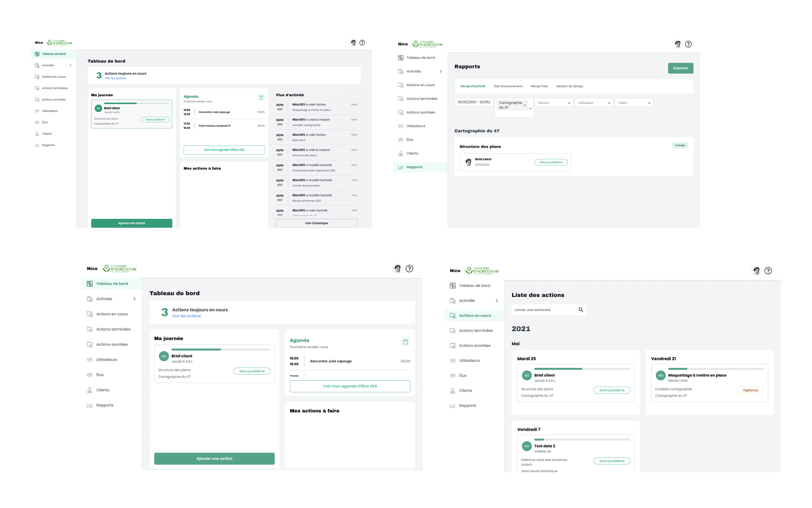
Task: Click Rapports icon in bottom-left sidebar
Action: pos(89,405)
